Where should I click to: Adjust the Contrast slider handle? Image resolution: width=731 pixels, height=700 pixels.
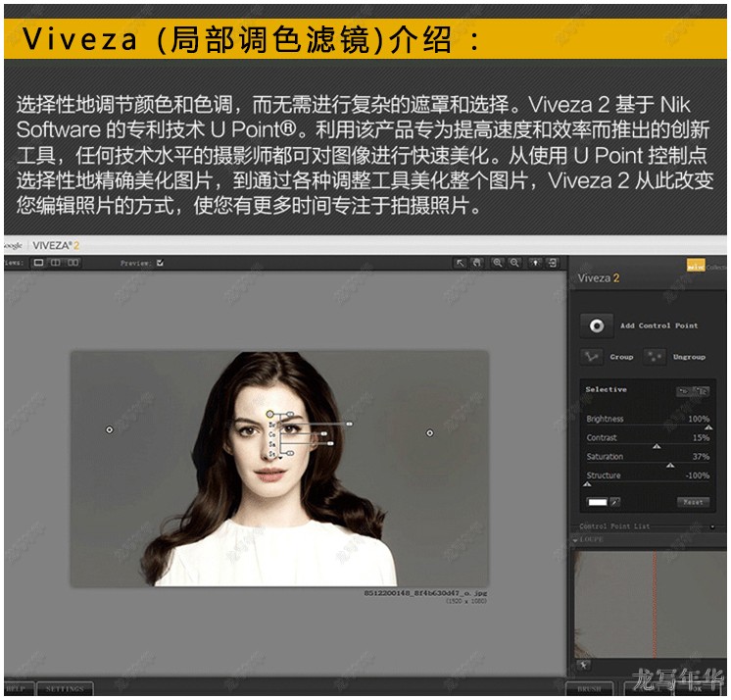(657, 446)
